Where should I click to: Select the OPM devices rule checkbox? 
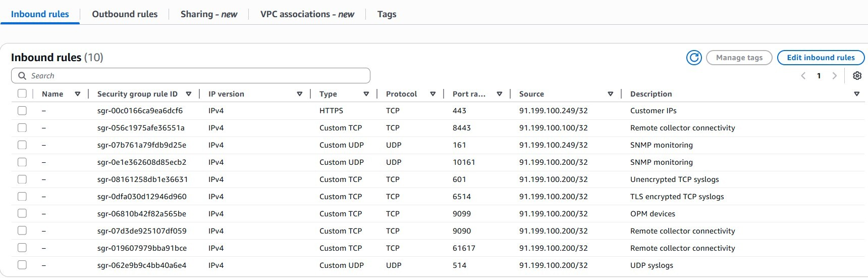[22, 213]
